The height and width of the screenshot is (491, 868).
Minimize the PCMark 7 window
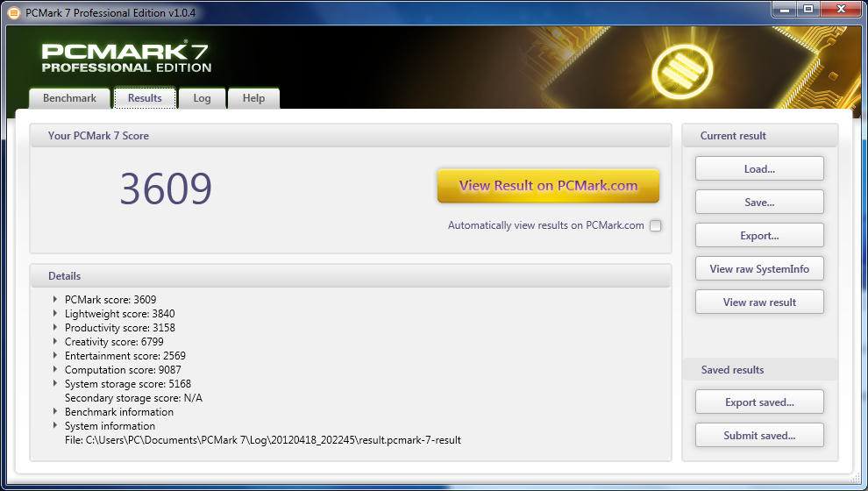tap(785, 10)
